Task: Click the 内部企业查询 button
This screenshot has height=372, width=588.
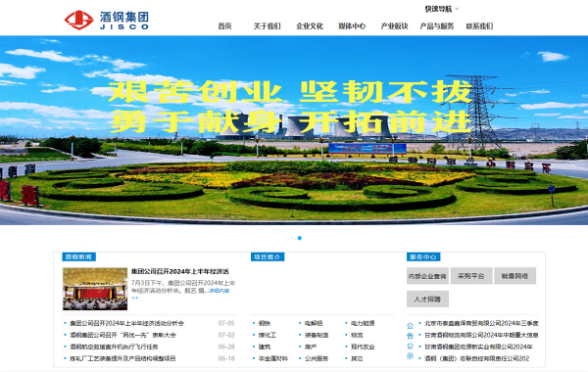Action: coord(427,276)
